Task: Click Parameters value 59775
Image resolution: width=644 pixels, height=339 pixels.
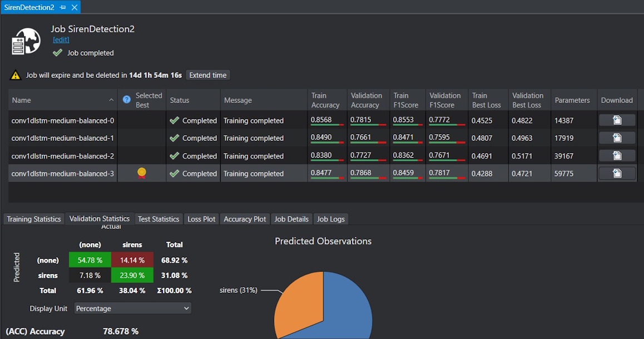Action: pyautogui.click(x=564, y=174)
